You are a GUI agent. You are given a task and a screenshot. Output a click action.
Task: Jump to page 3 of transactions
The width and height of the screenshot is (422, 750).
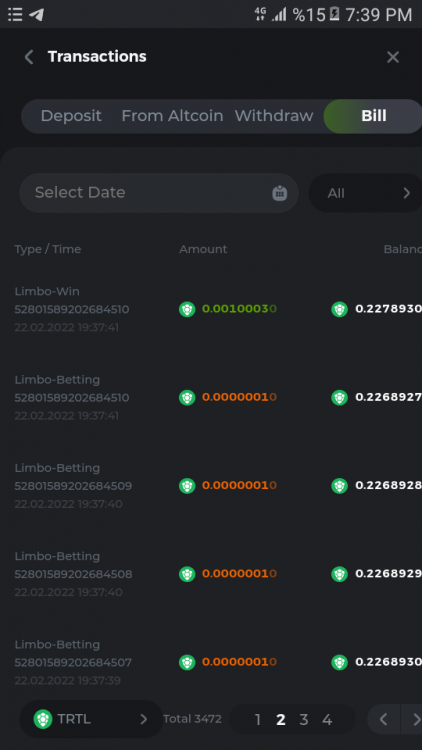[x=303, y=719]
